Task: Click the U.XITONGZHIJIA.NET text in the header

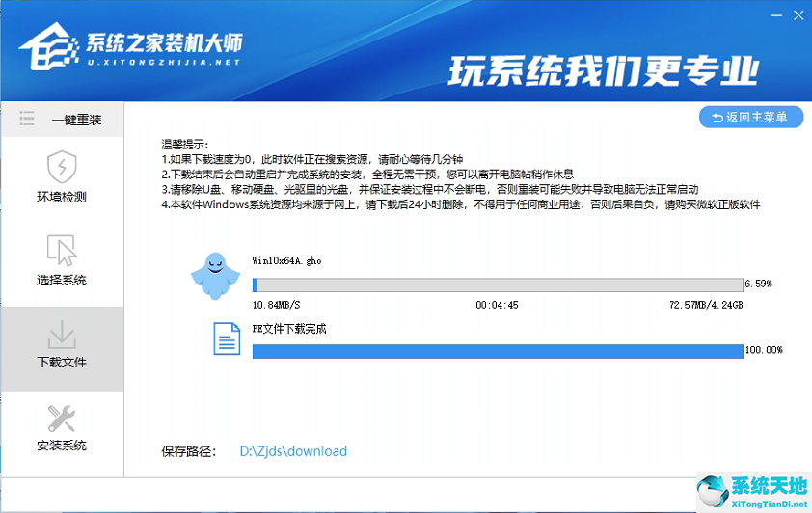Action: pos(163,62)
